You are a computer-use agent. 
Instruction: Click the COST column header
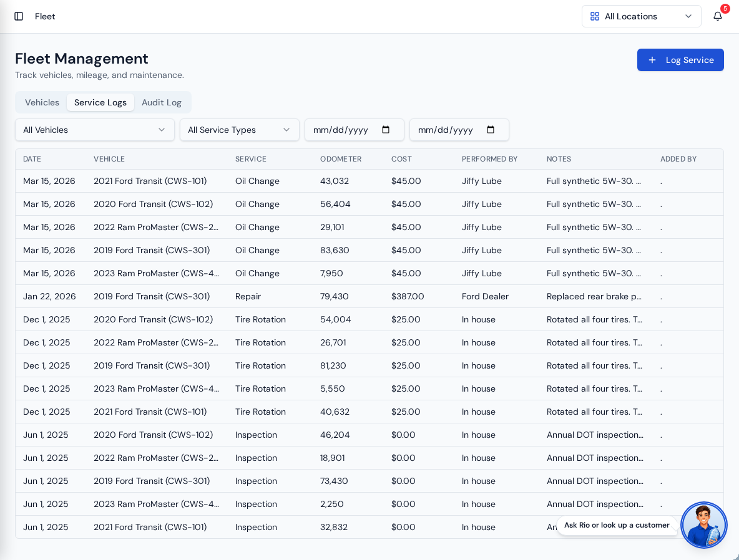[x=401, y=159]
